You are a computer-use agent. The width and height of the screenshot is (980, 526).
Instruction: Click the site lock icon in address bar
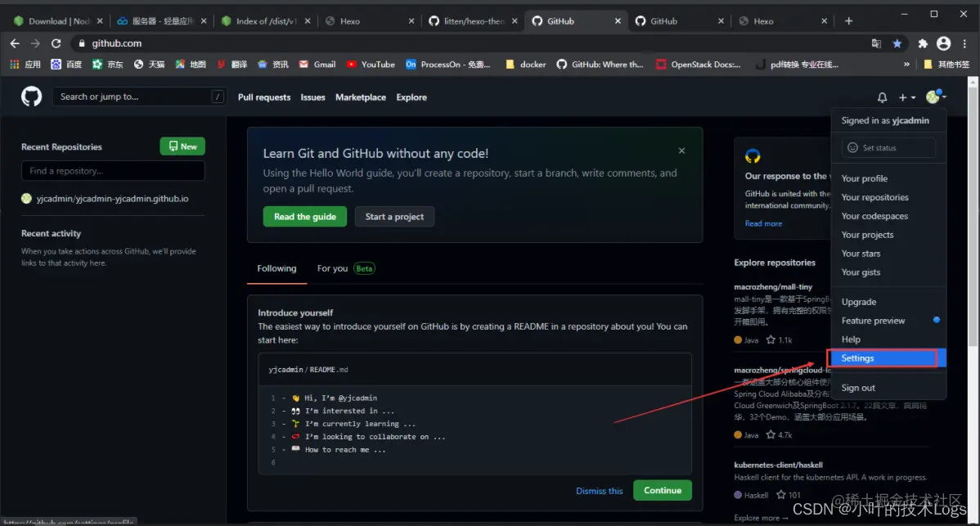tap(81, 43)
